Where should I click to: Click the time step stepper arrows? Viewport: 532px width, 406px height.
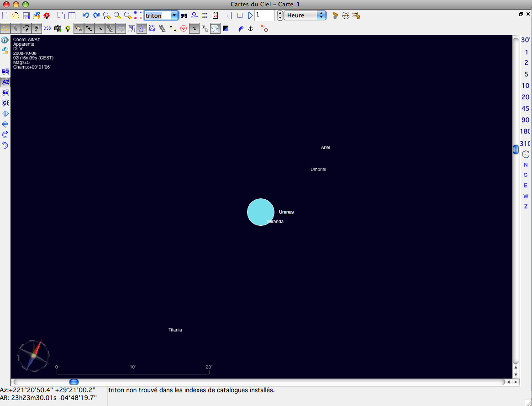[280, 16]
